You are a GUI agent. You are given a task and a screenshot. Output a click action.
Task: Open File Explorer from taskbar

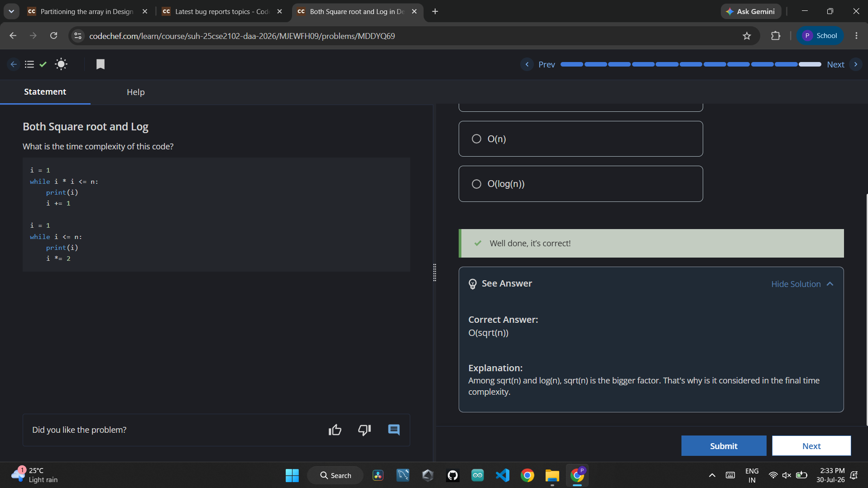point(552,475)
